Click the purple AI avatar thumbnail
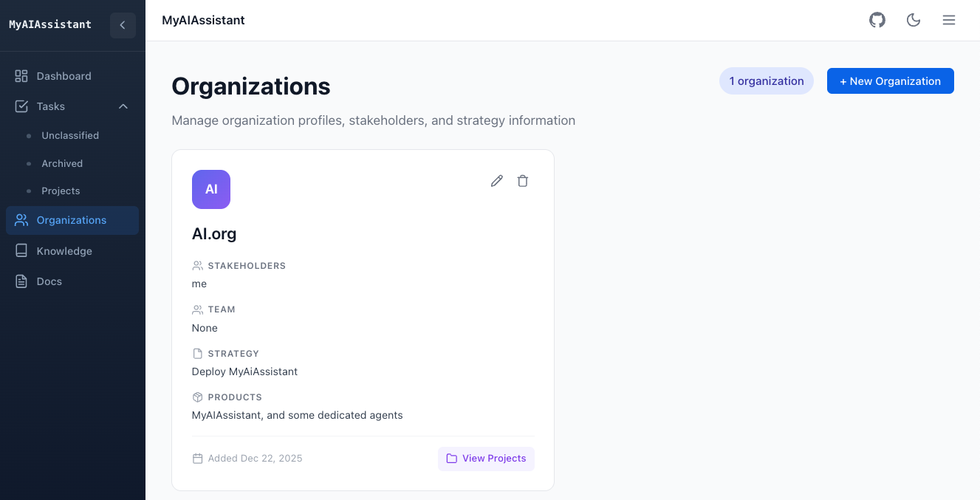Screen dimensions: 980x500 pos(211,190)
